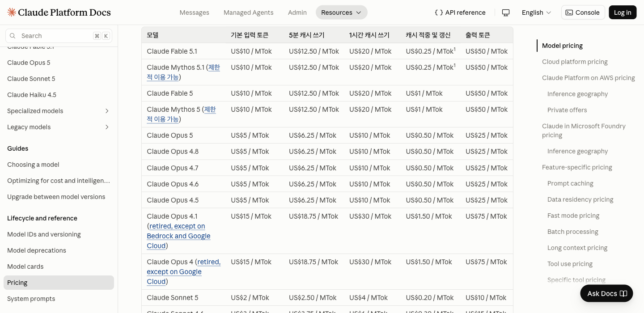Jump to Claude Platform on AWS pricing
Viewport: 644px width, 313px height.
point(588,78)
